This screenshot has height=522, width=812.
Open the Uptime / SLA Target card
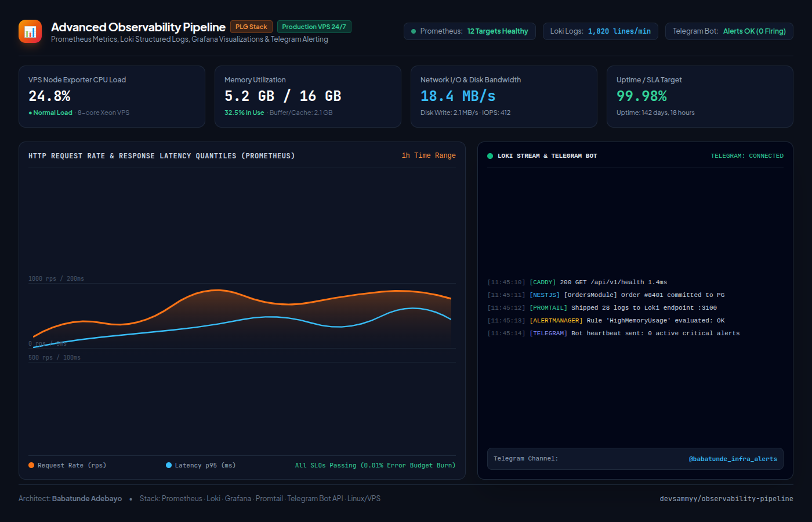point(700,96)
